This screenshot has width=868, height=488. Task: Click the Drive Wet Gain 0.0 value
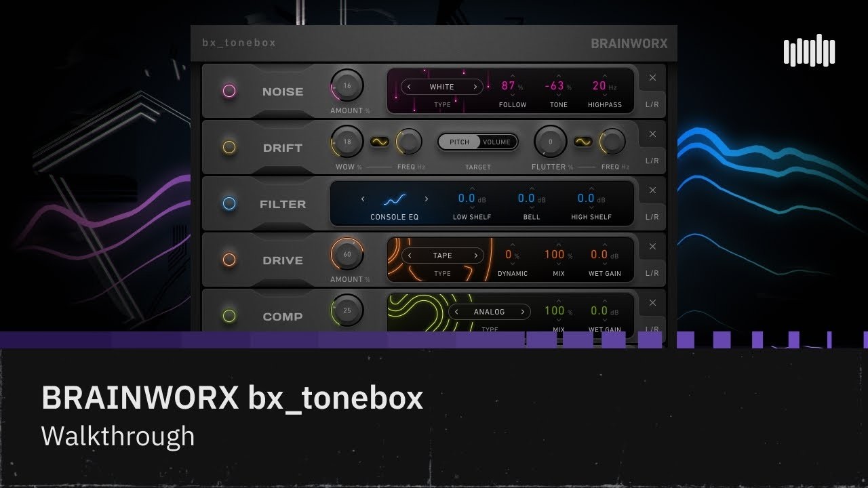(599, 255)
